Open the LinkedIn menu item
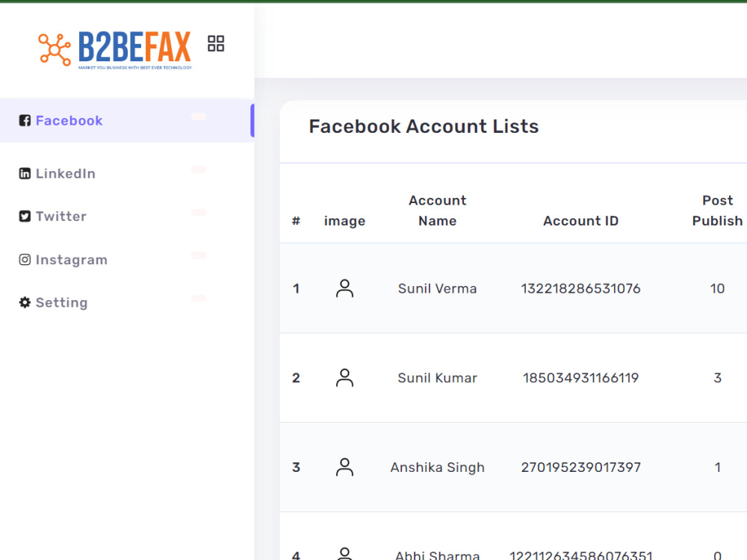The height and width of the screenshot is (560, 747). 127,173
